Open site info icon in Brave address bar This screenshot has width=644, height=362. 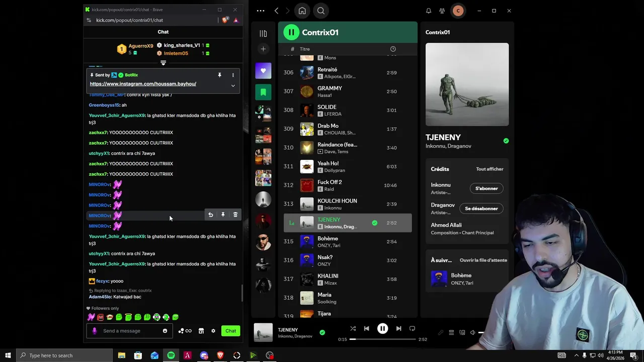[89, 20]
